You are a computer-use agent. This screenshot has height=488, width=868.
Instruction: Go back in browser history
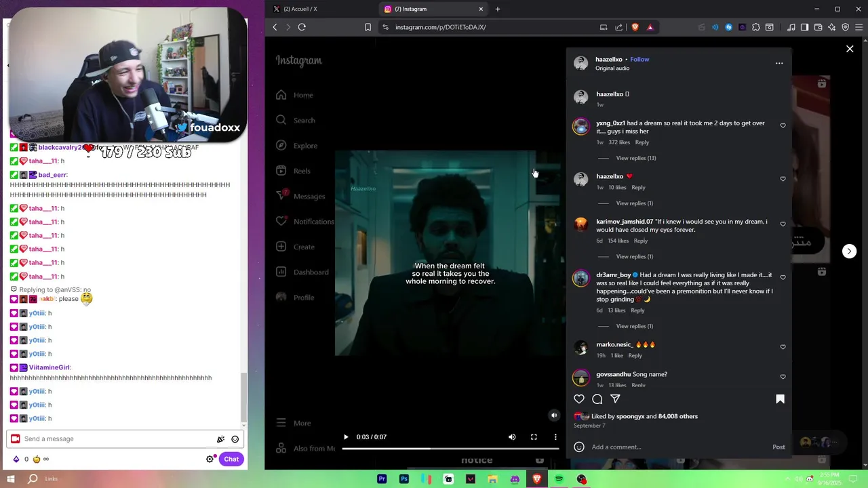coord(275,27)
